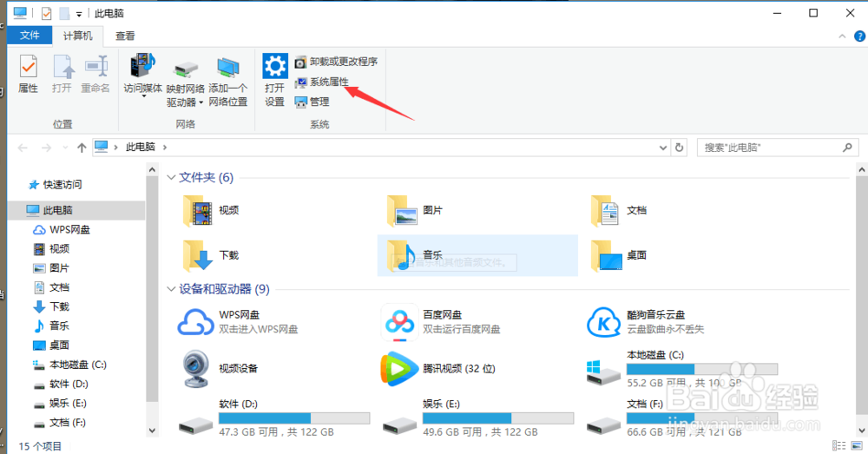Select WPS网盘 in the navigation pane

62,229
